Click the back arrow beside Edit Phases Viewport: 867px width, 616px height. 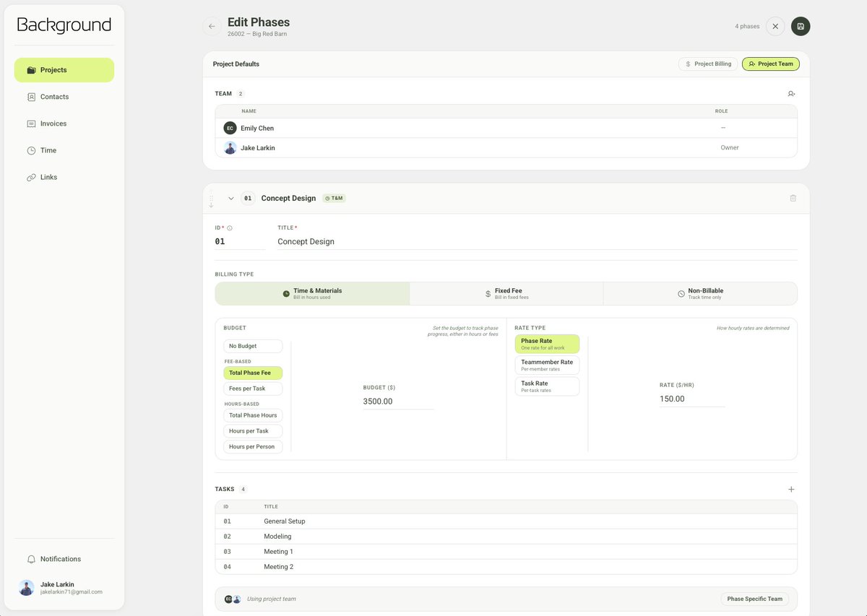pos(212,26)
